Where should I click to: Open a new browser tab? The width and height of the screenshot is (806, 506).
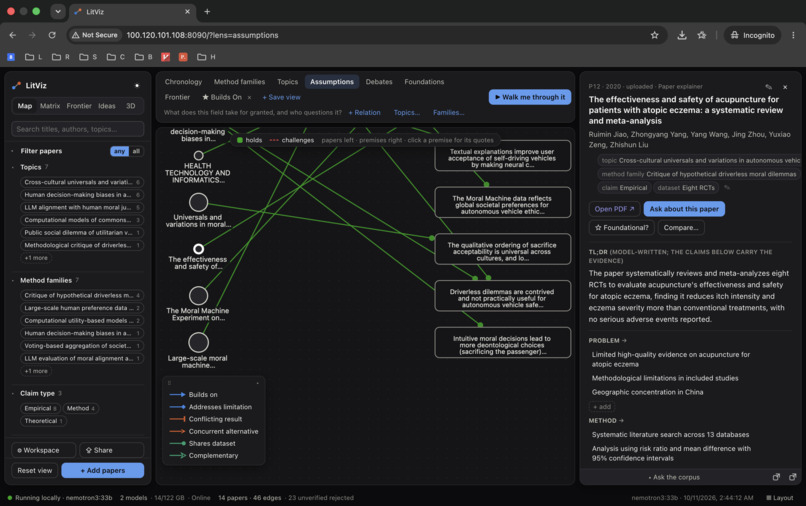point(207,11)
